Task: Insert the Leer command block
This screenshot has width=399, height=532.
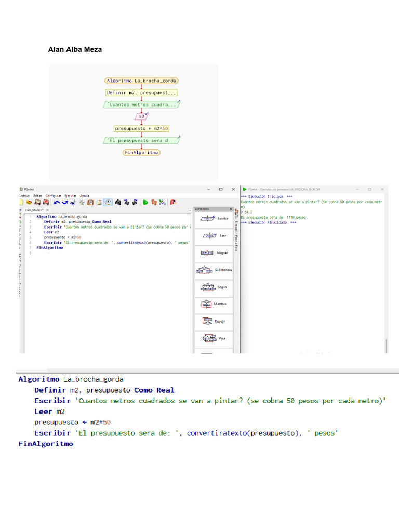Action: (x=214, y=236)
